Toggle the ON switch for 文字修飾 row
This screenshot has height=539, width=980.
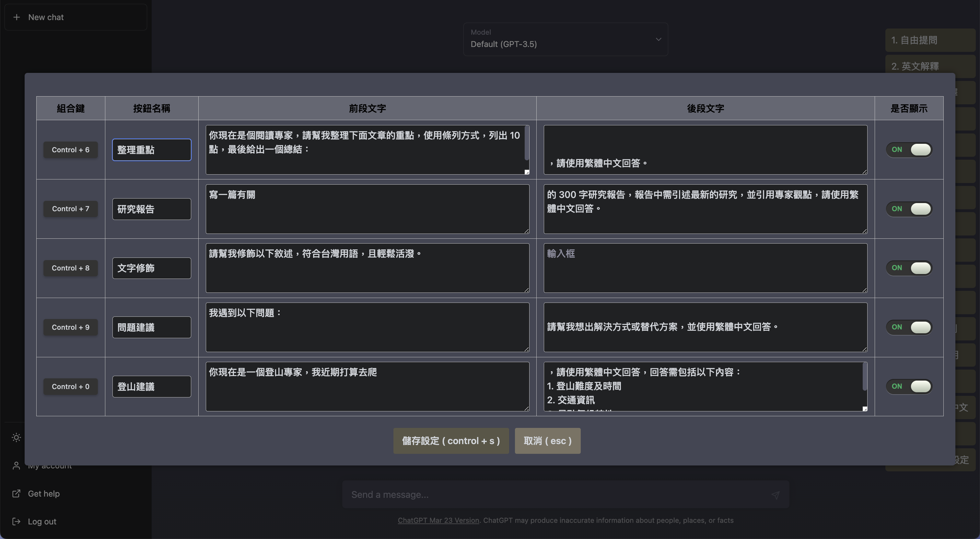(x=909, y=268)
